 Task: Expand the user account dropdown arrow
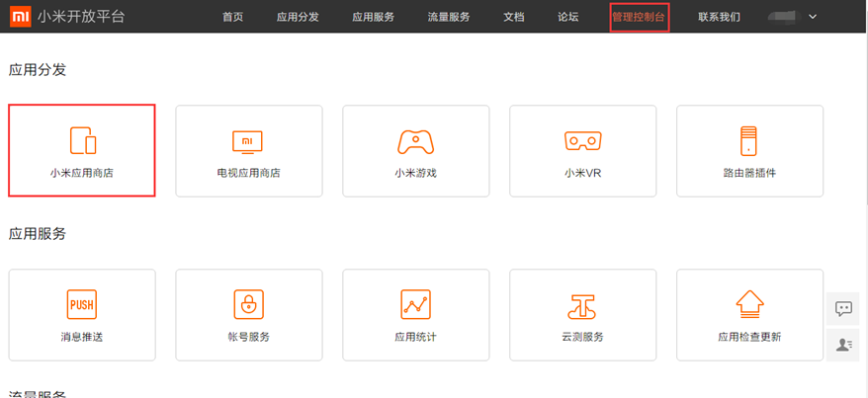click(x=813, y=17)
